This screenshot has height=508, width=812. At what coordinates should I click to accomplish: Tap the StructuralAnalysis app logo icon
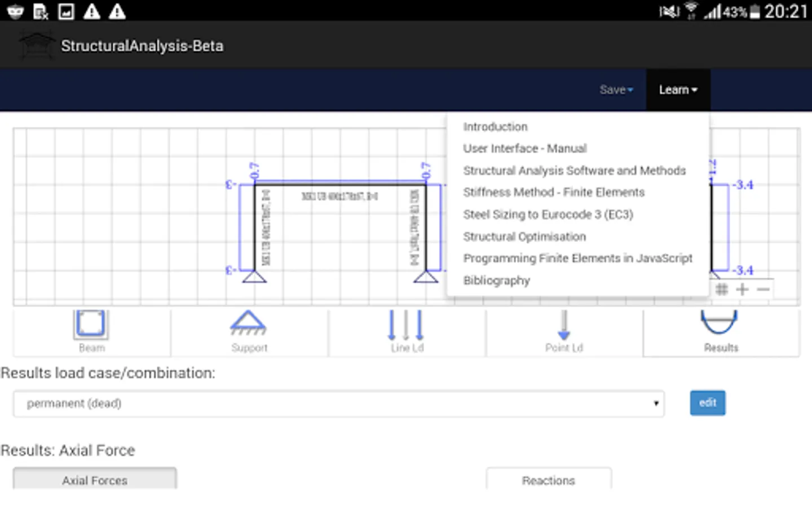[x=37, y=45]
